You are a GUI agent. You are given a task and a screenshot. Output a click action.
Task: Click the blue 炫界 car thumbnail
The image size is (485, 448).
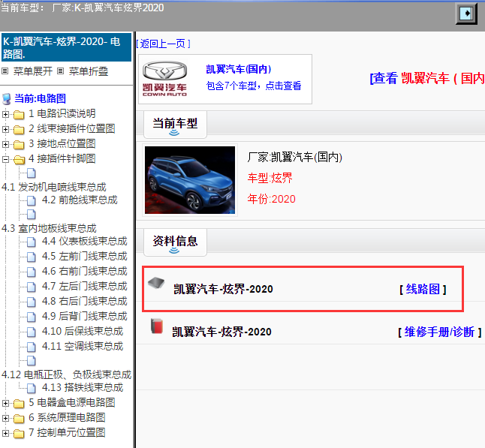click(x=189, y=179)
